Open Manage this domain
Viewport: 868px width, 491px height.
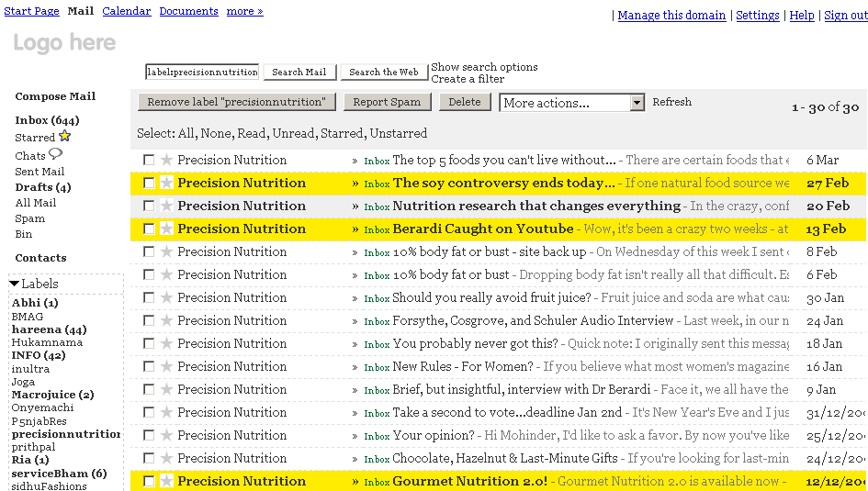pos(671,16)
